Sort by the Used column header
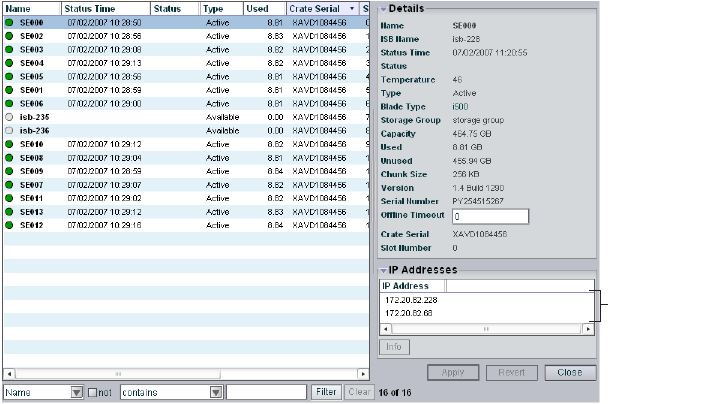This screenshot has width=714, height=404. coord(265,9)
